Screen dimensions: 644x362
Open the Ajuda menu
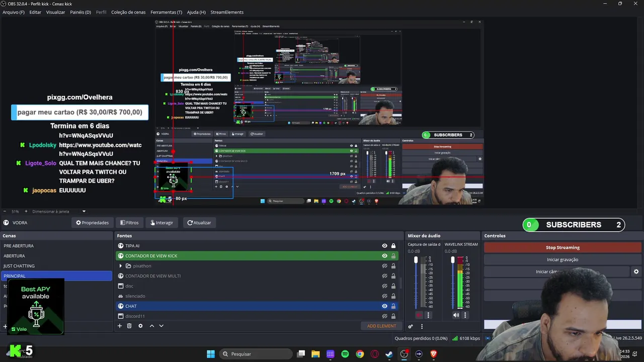[x=196, y=12]
